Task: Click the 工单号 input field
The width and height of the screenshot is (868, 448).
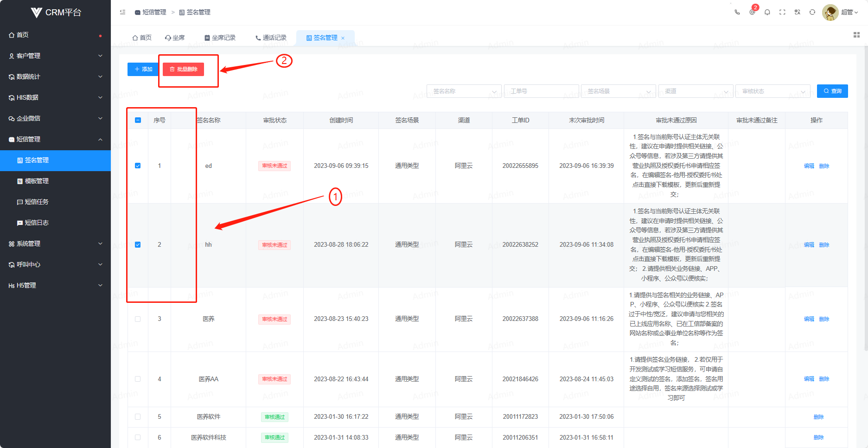Action: (542, 91)
